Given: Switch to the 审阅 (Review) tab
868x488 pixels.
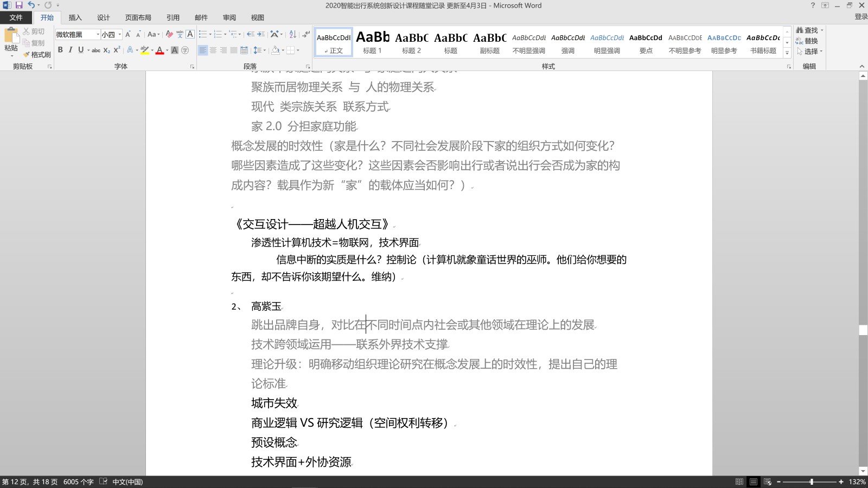Looking at the screenshot, I should 229,17.
